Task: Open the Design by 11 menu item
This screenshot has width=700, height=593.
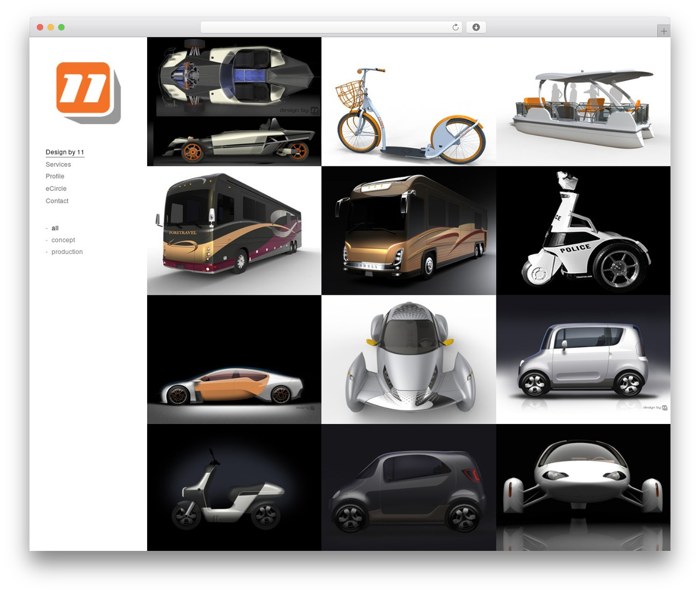Action: point(65,152)
